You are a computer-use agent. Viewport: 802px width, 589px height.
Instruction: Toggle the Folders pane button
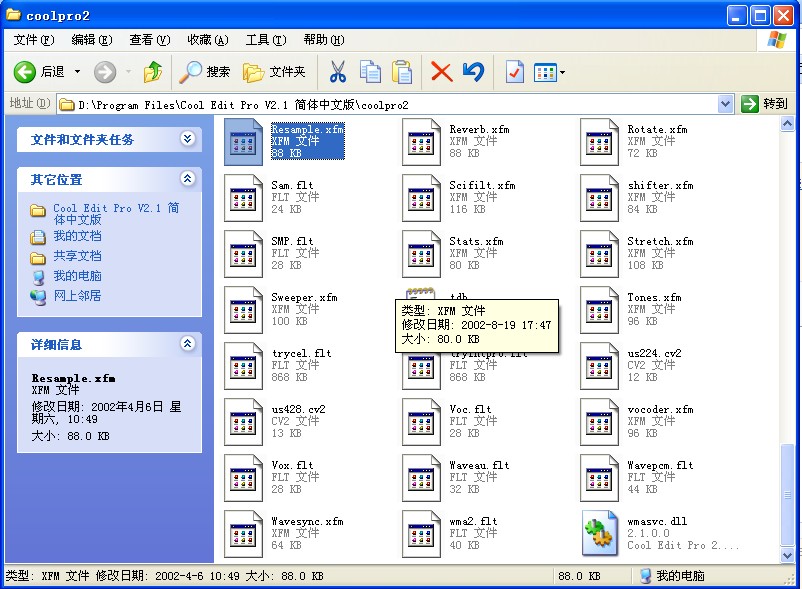pyautogui.click(x=274, y=72)
